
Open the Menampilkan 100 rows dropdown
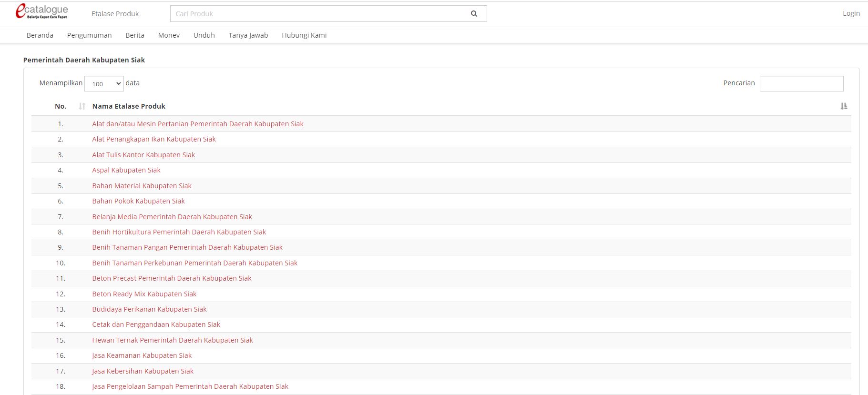pyautogui.click(x=104, y=83)
